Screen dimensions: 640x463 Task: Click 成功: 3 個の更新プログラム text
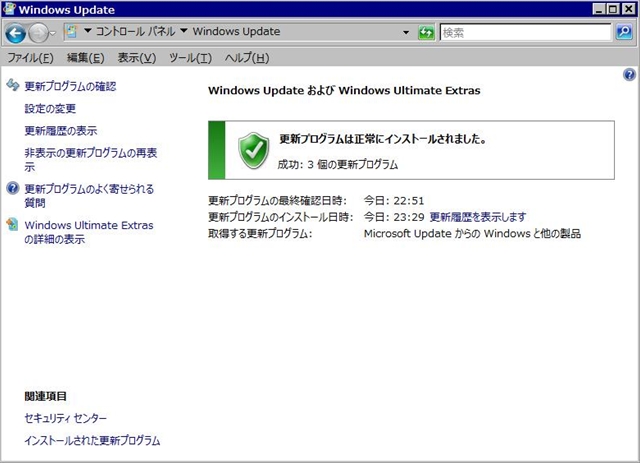(338, 165)
